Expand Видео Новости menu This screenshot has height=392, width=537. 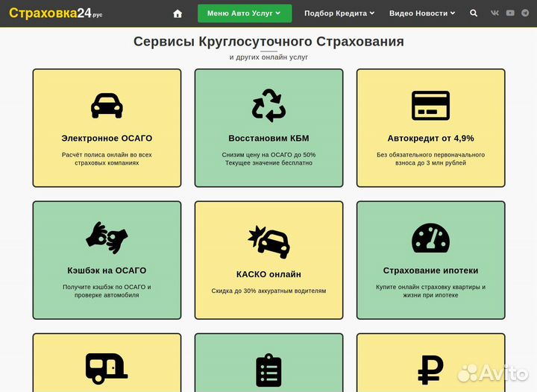(x=422, y=13)
